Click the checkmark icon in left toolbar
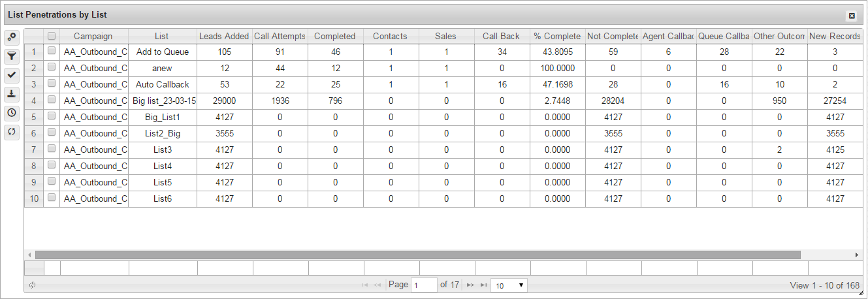 click(x=12, y=75)
